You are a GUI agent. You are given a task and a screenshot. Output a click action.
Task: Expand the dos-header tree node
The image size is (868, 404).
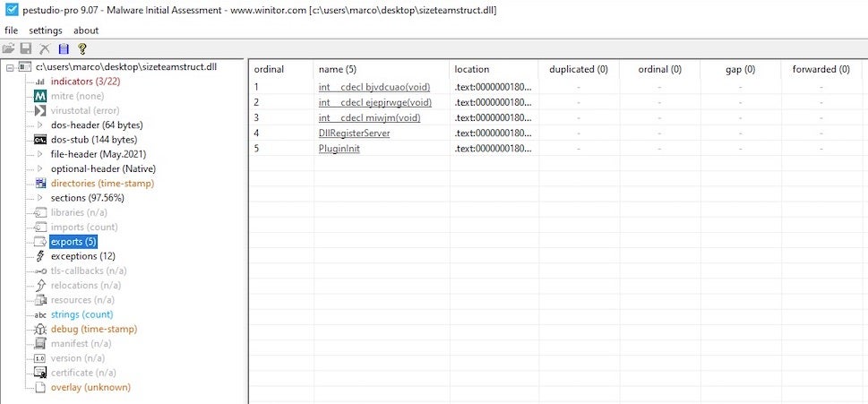click(x=39, y=125)
